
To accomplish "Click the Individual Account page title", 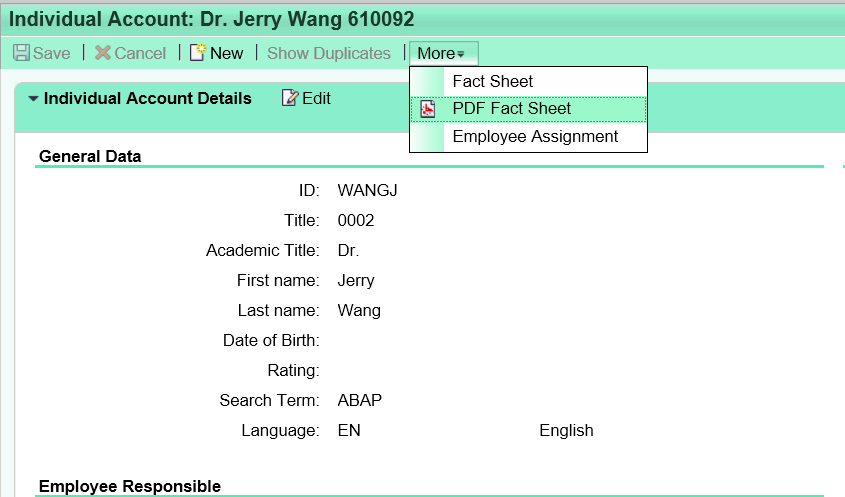I will tap(211, 19).
